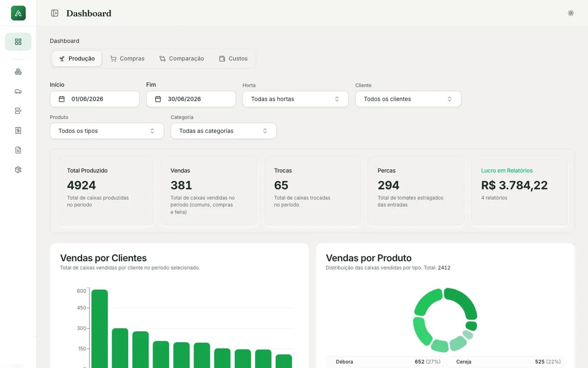Switch to the Comparação tab
The image size is (588, 368).
pyautogui.click(x=181, y=58)
